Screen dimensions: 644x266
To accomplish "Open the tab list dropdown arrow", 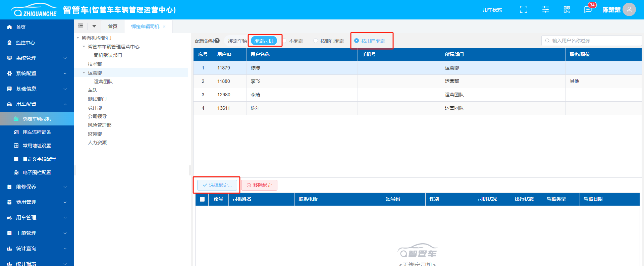I will pos(94,26).
